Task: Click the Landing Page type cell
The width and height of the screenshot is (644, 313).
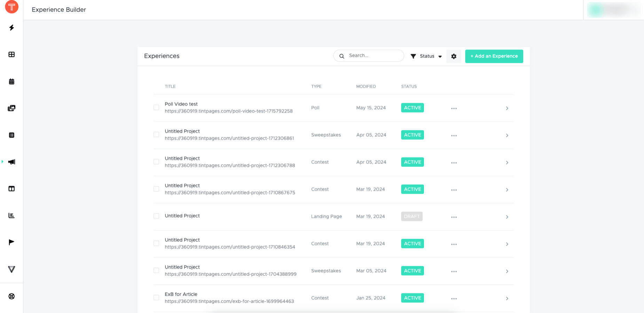Action: (x=327, y=216)
